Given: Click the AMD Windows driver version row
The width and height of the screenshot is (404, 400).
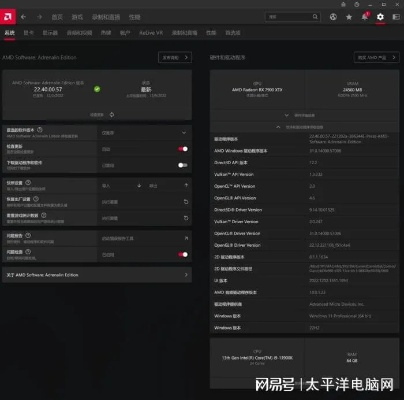Looking at the screenshot, I should tap(304, 151).
